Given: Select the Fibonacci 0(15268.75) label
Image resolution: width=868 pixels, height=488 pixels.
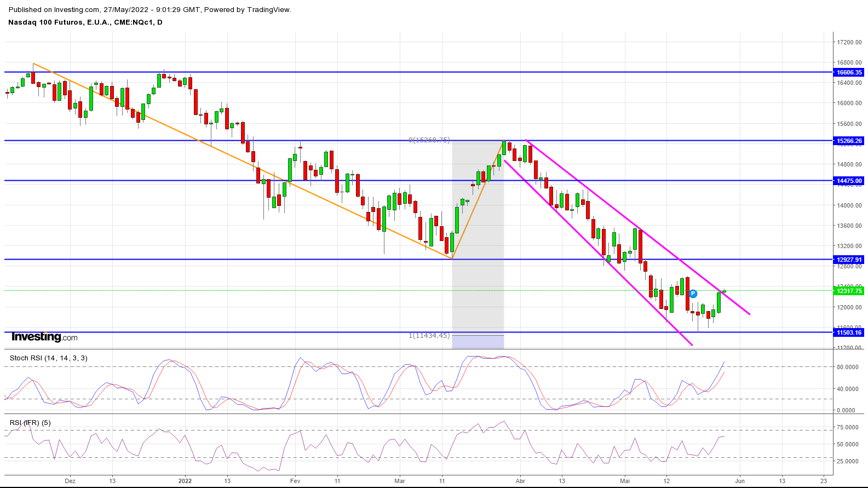Looking at the screenshot, I should tap(429, 140).
